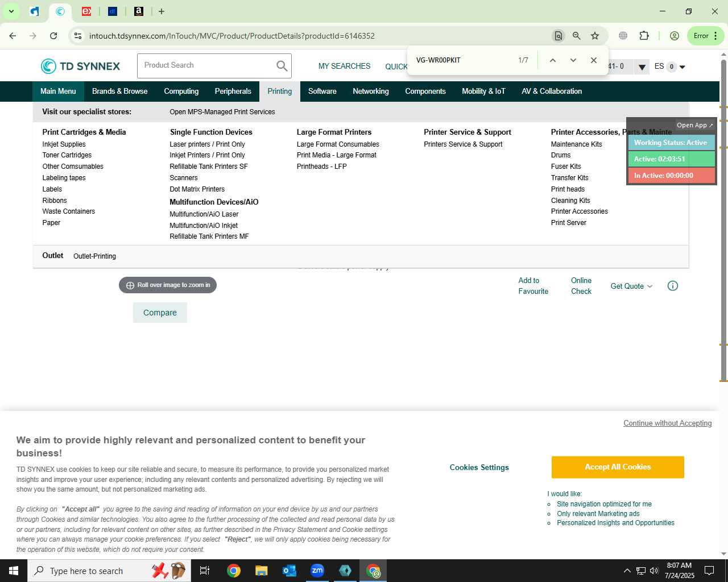Viewport: 728px width, 582px height.
Task: Open Laser printers / Print Only
Action: [207, 144]
